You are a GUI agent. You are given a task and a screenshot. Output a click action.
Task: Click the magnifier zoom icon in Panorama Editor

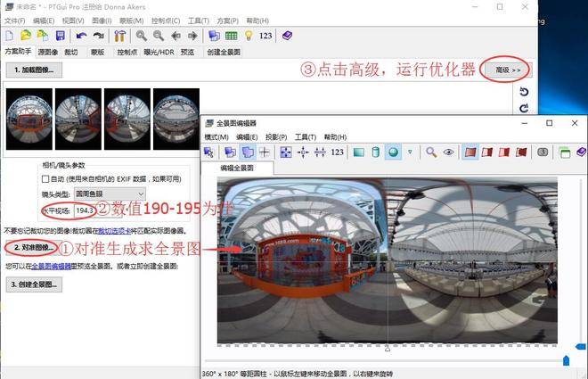431,152
